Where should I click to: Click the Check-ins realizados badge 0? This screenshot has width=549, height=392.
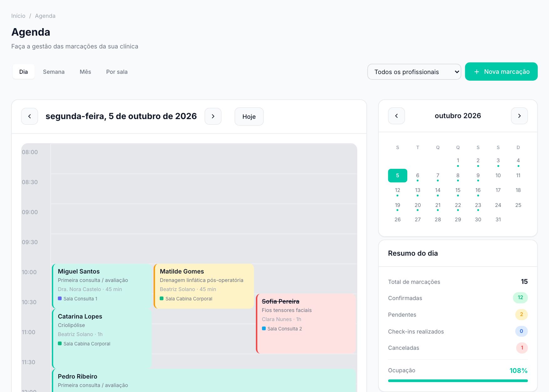[521, 331]
